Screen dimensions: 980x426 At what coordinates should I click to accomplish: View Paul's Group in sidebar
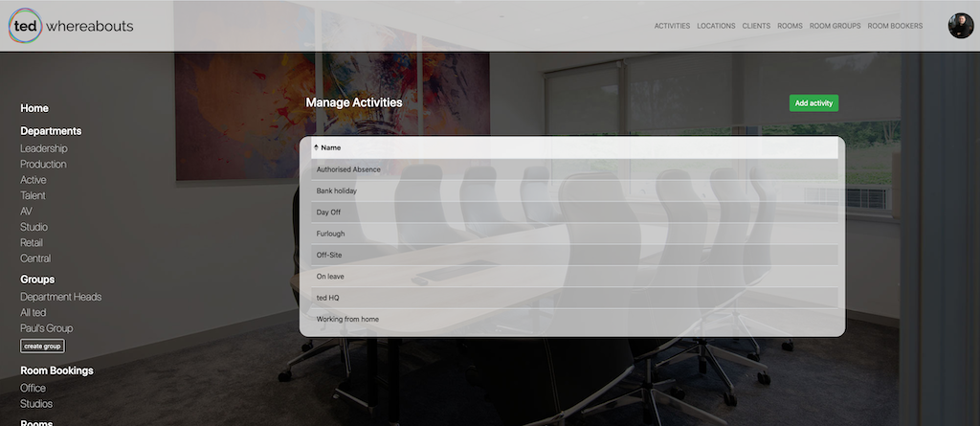pyautogui.click(x=46, y=328)
